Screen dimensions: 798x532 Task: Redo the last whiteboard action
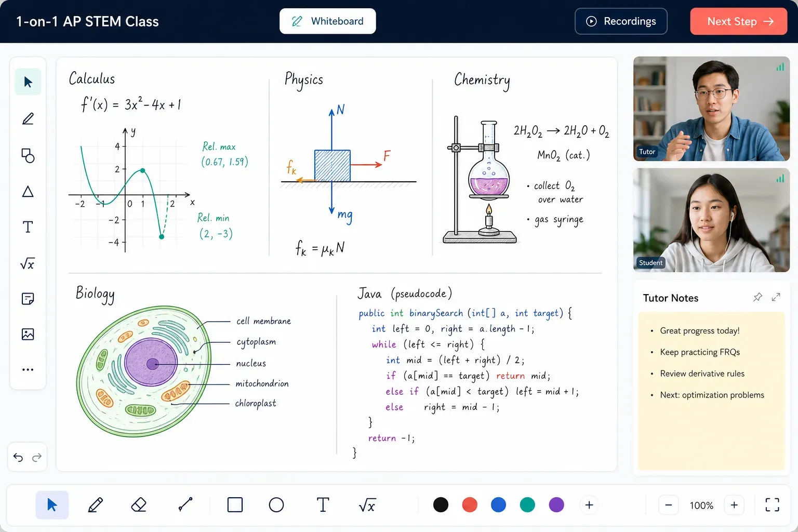(37, 457)
